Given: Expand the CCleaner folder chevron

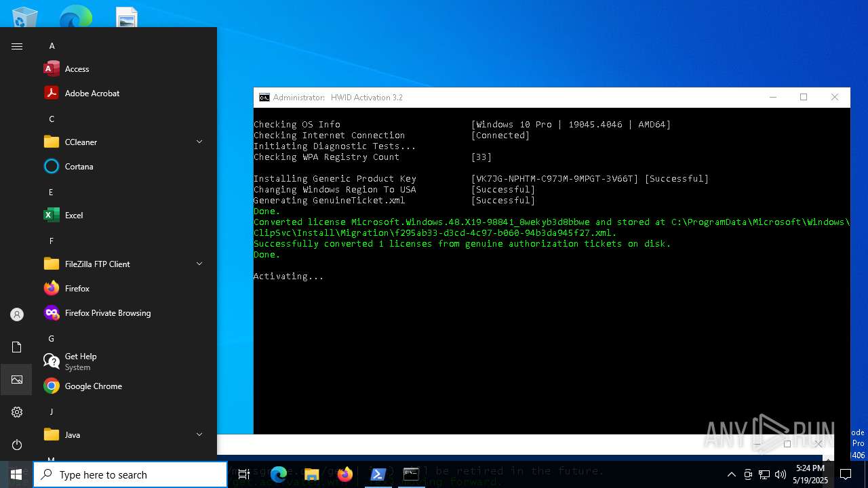Looking at the screenshot, I should coord(199,142).
